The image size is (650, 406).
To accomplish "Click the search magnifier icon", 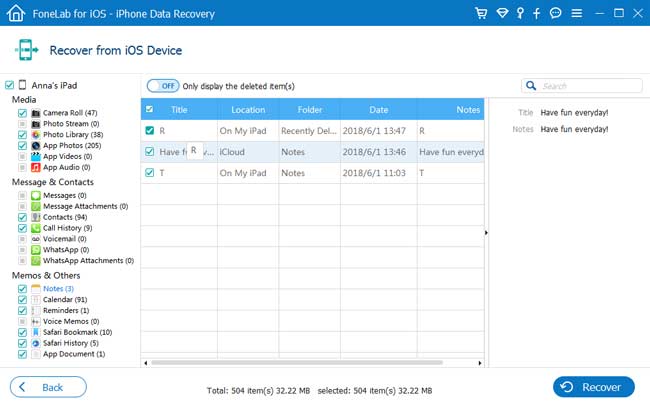I will (x=531, y=85).
